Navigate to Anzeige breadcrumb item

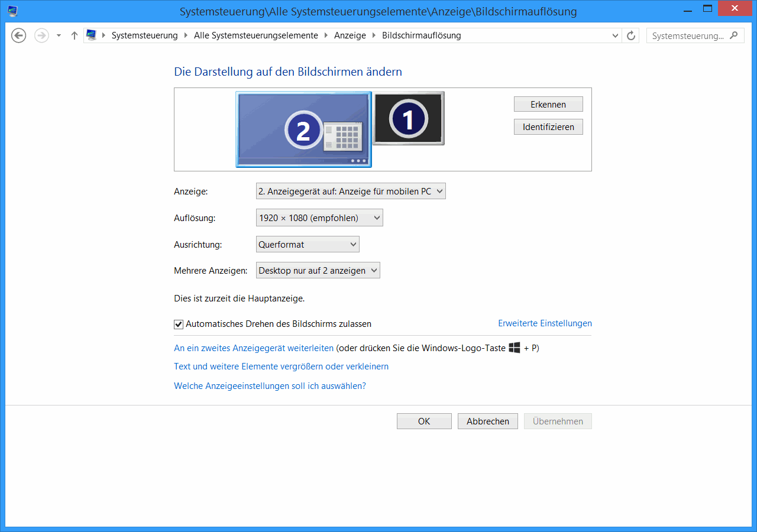coord(350,35)
